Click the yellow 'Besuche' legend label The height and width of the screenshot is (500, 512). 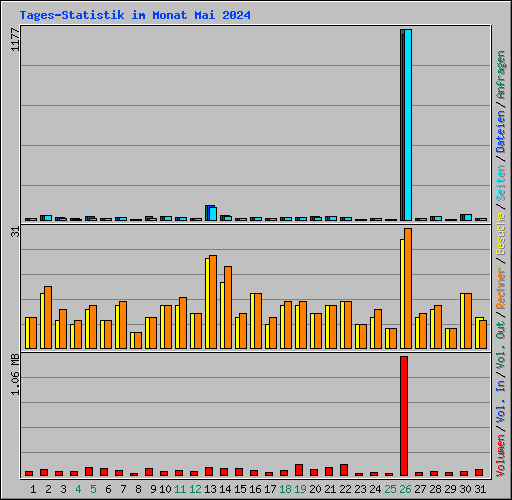pyautogui.click(x=501, y=234)
